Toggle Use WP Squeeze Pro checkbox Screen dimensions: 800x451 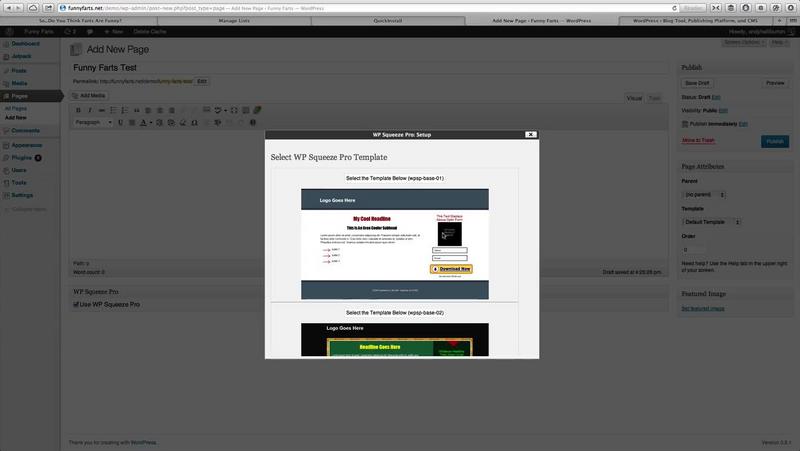pos(76,305)
